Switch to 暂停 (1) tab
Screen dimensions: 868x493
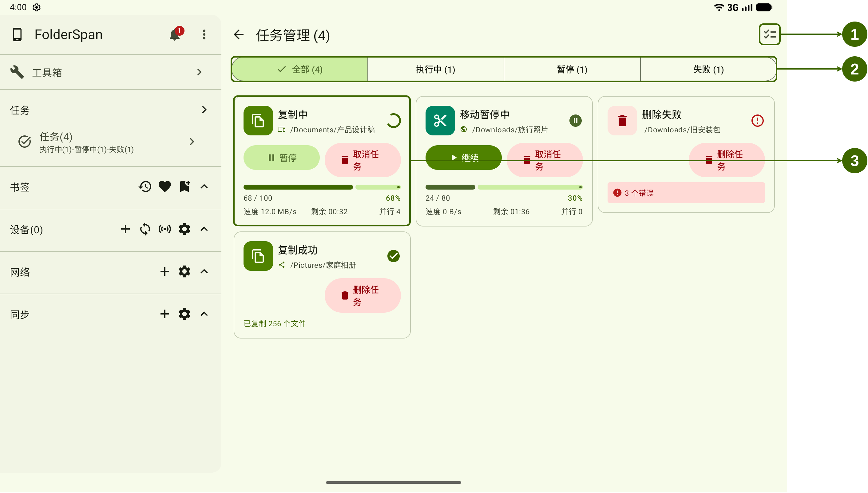click(572, 70)
